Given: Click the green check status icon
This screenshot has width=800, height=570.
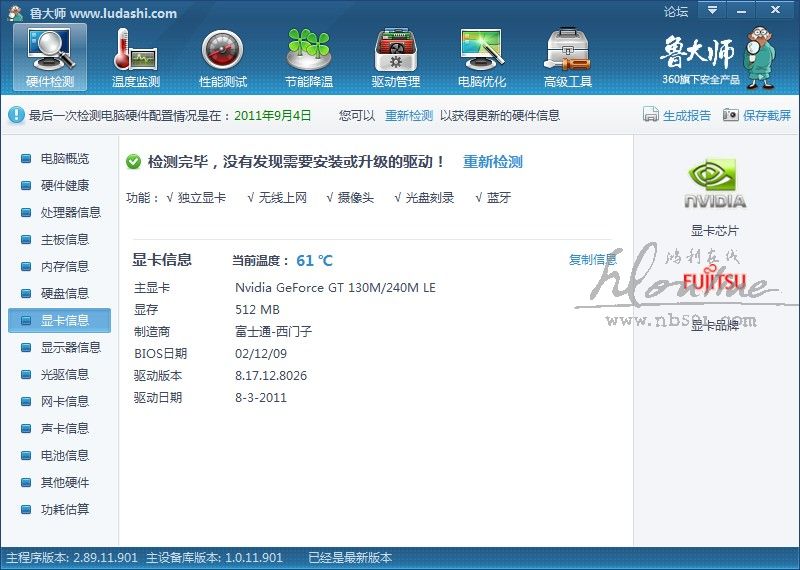Looking at the screenshot, I should coord(133,162).
